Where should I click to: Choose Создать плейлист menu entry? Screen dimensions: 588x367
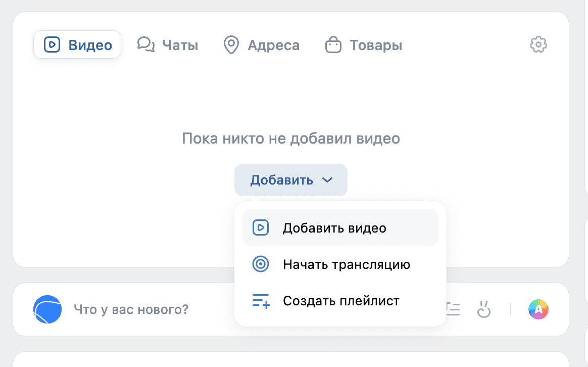click(341, 301)
